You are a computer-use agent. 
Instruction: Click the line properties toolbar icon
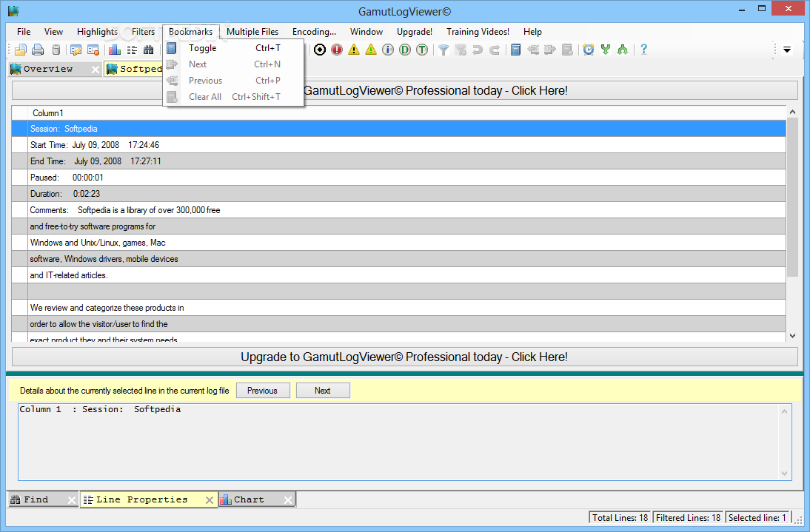tap(133, 50)
